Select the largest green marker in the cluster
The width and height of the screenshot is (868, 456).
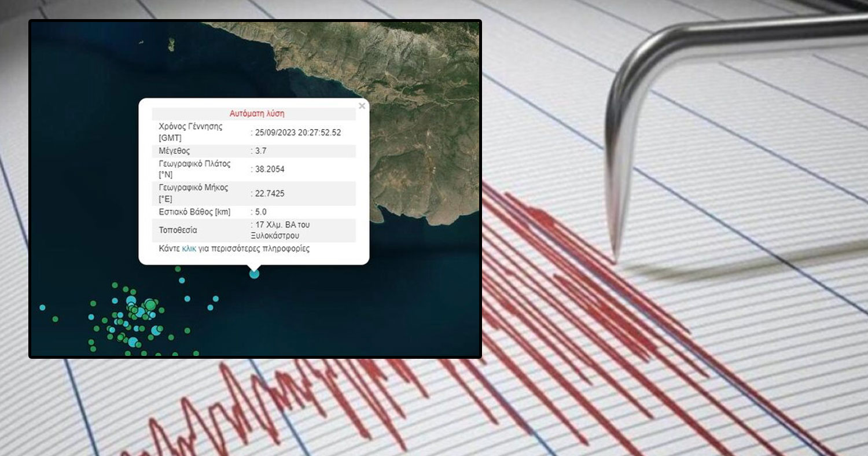[x=150, y=304]
